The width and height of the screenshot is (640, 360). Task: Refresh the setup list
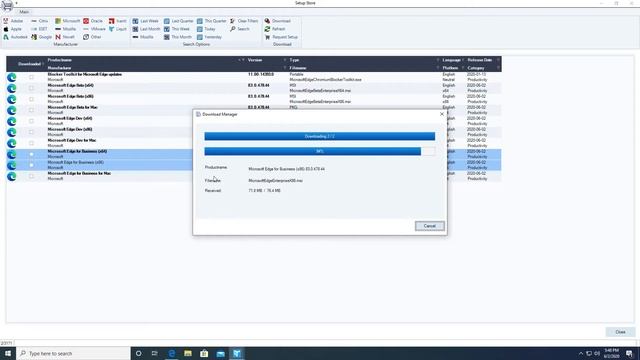pyautogui.click(x=275, y=29)
